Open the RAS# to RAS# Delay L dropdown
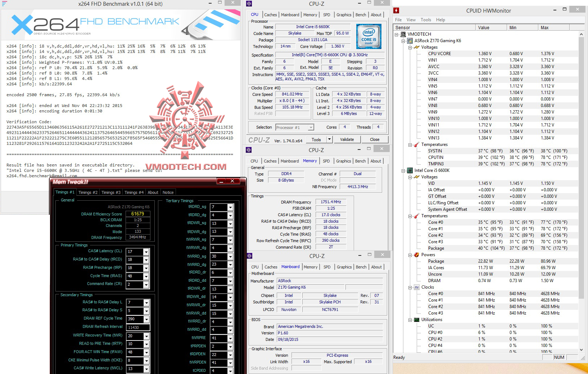This screenshot has width=588, height=374. coord(146,303)
